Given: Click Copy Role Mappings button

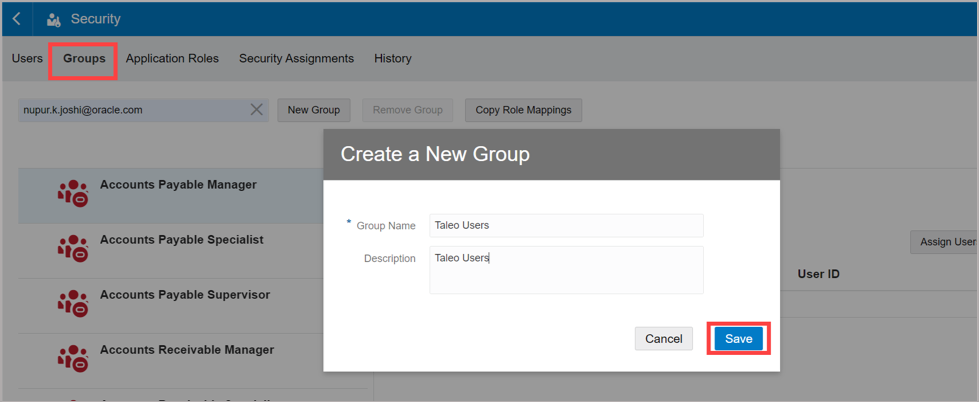Looking at the screenshot, I should coord(523,110).
